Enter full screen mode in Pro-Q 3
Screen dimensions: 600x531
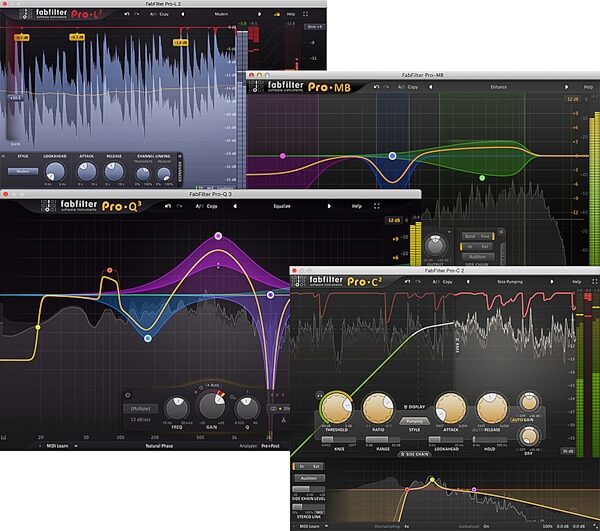pos(377,206)
